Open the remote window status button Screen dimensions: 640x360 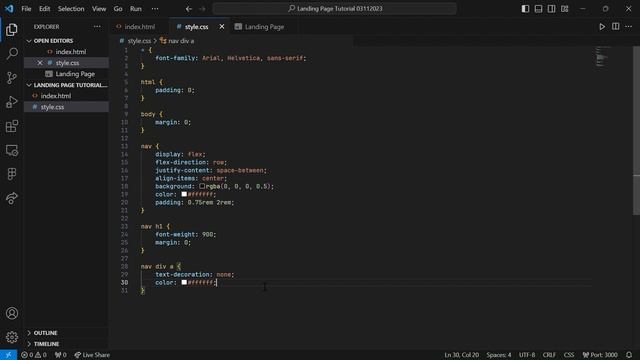(8, 355)
